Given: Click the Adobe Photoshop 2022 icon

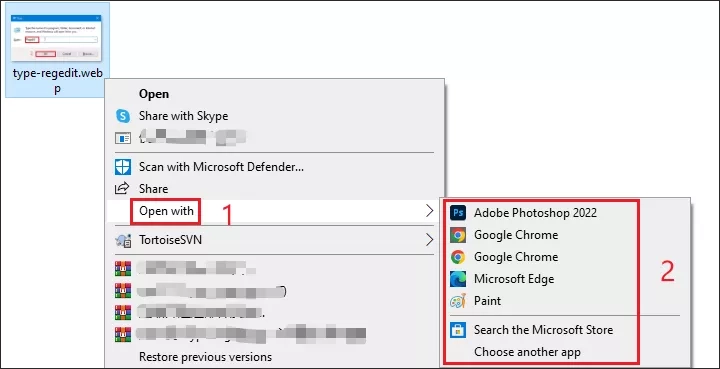Looking at the screenshot, I should coord(457,212).
